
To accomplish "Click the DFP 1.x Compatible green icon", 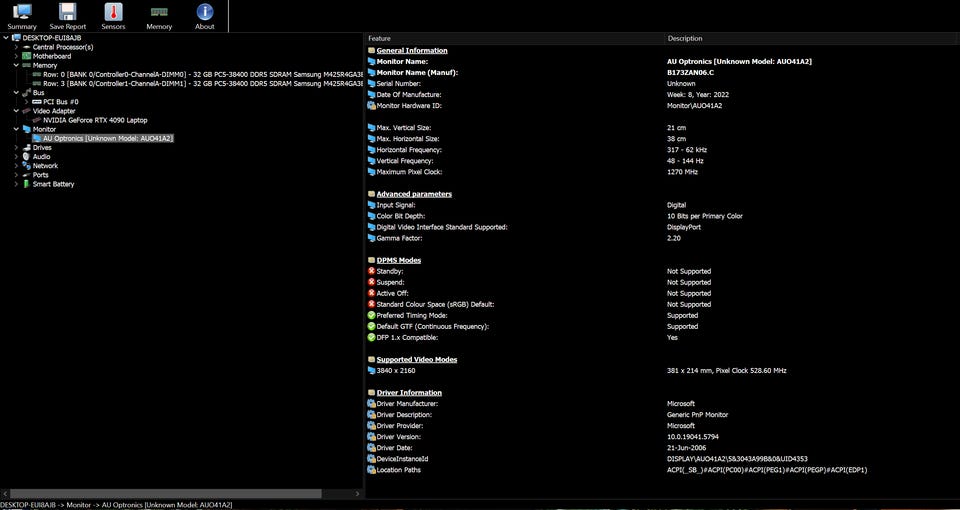I will (x=371, y=337).
